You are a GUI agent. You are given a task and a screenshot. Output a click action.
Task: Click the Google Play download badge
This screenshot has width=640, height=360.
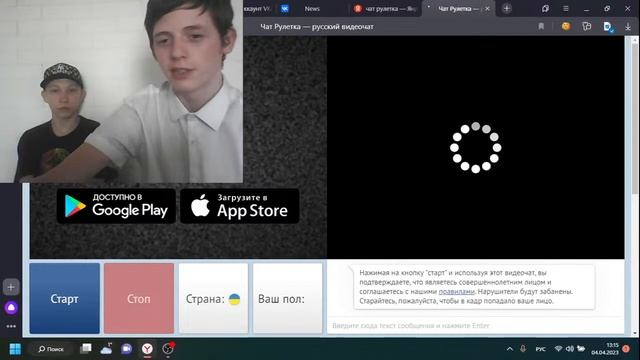click(x=116, y=206)
